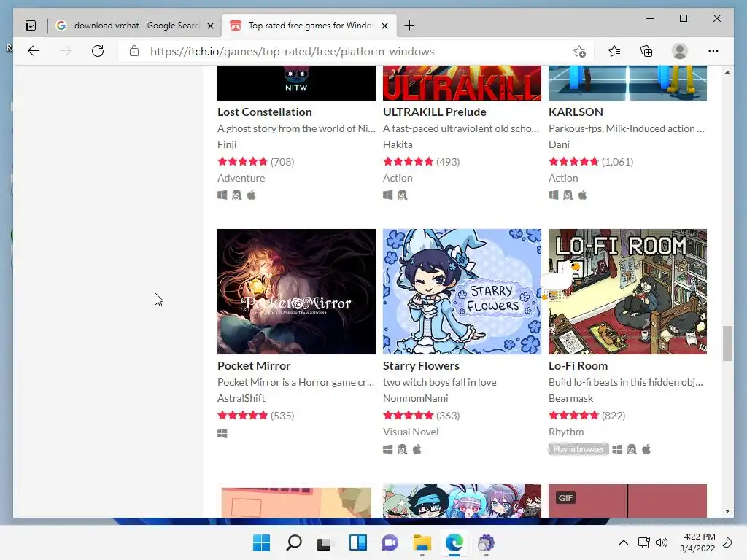The width and height of the screenshot is (747, 560).
Task: Visit developer NomnomNami's page
Action: pos(415,398)
